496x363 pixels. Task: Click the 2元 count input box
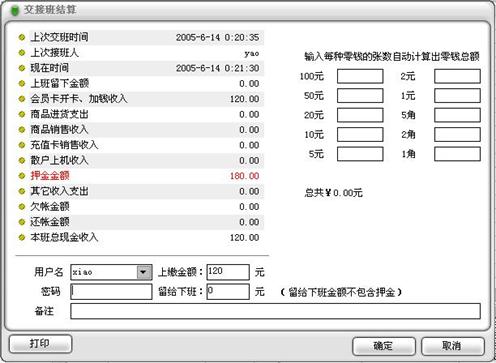[457, 76]
